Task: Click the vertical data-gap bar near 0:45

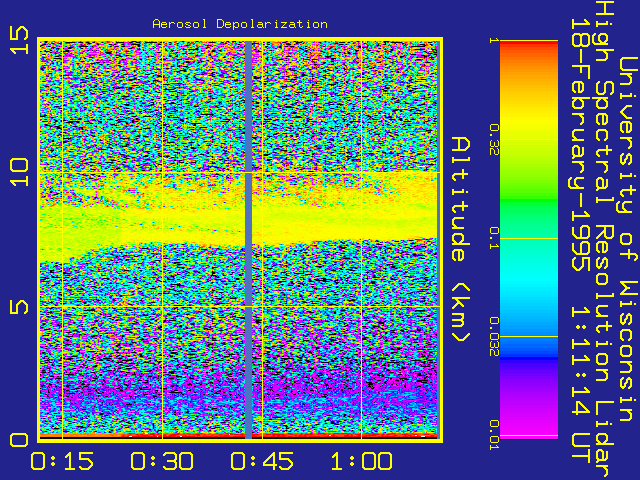Action: (248, 240)
